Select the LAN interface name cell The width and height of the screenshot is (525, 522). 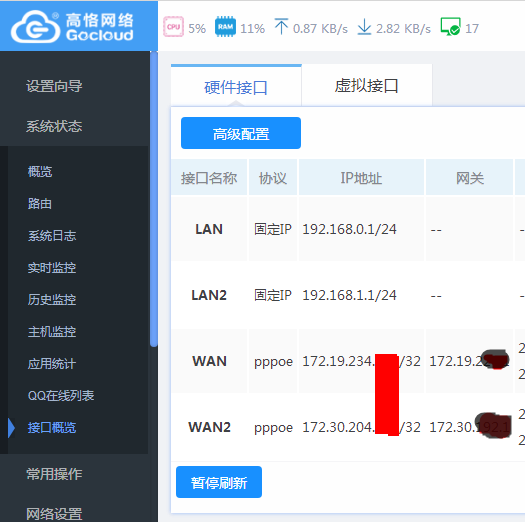click(x=209, y=229)
